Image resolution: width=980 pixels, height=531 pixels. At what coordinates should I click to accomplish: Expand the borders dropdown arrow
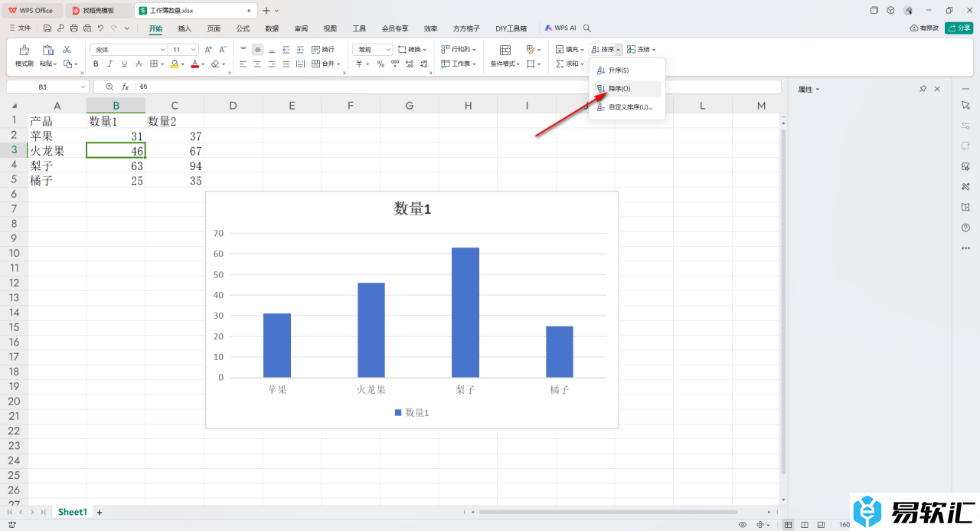(x=163, y=64)
